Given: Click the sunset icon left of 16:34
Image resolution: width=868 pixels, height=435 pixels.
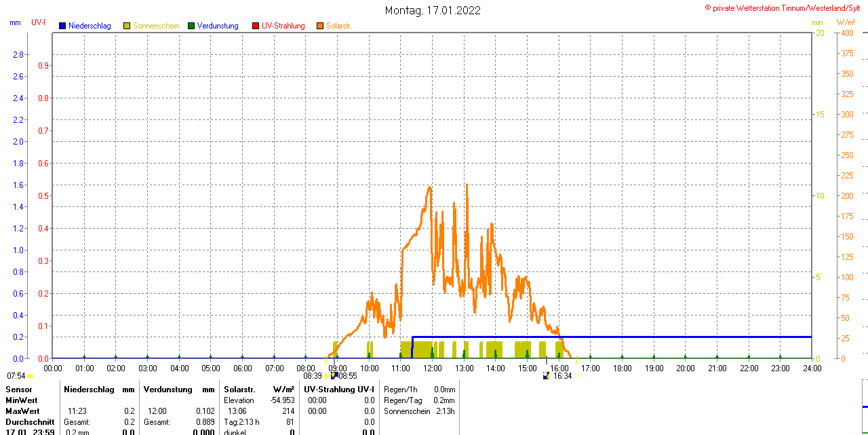Looking at the screenshot, I should point(547,376).
